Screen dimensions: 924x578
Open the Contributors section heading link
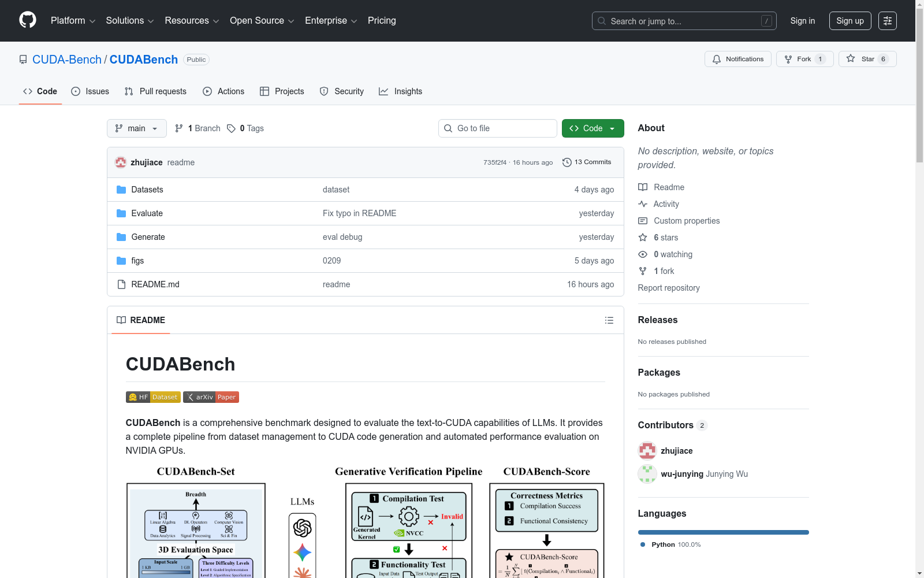(x=666, y=425)
